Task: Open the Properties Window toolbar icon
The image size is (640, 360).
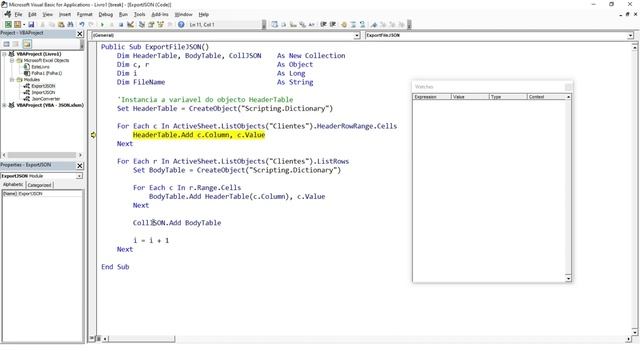Action: point(151,24)
